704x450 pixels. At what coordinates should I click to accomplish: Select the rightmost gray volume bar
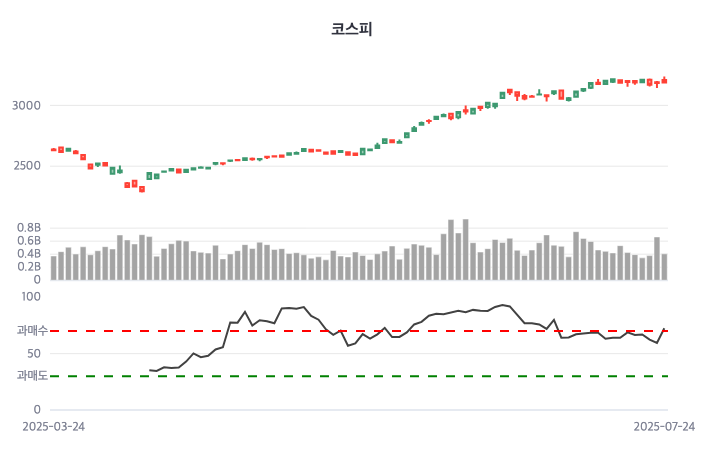pyautogui.click(x=664, y=267)
